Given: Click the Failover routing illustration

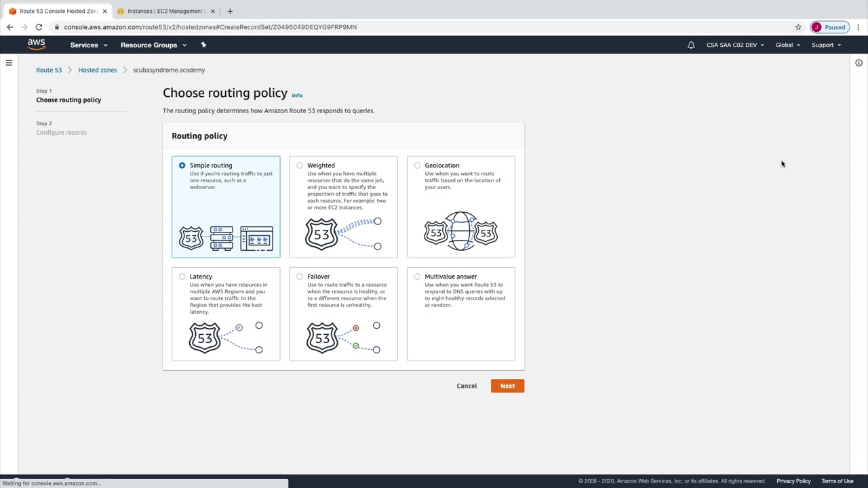Looking at the screenshot, I should [343, 337].
